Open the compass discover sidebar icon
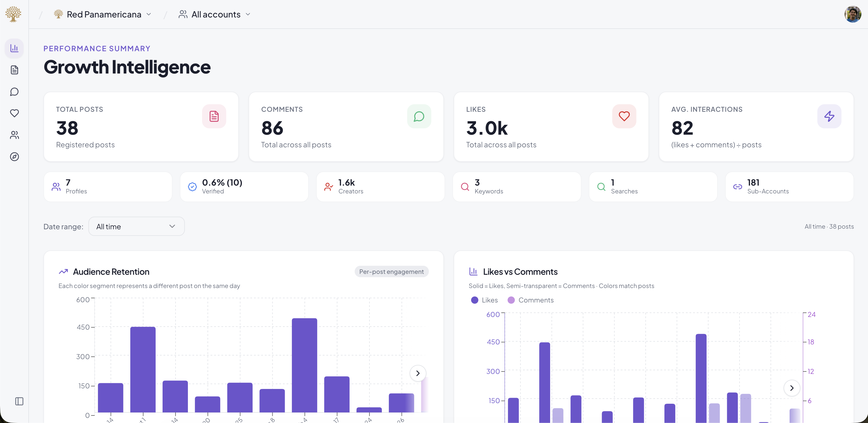The width and height of the screenshot is (868, 423). [x=14, y=156]
